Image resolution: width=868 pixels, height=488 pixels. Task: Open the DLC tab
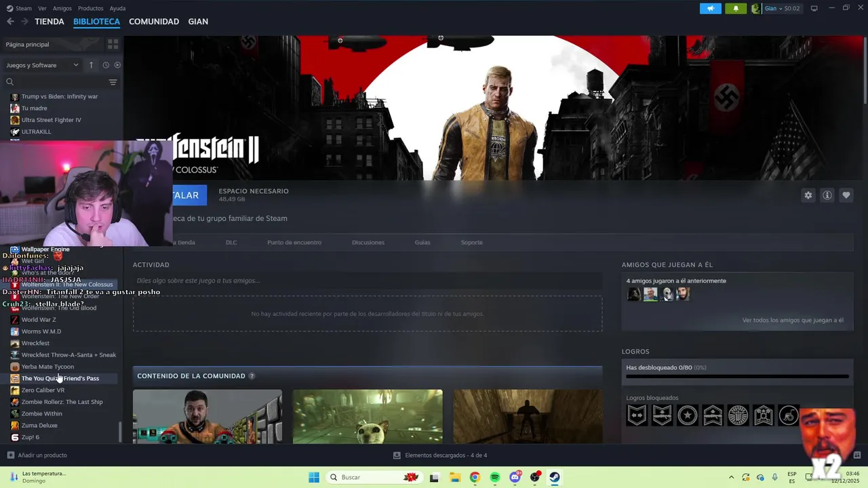(231, 242)
